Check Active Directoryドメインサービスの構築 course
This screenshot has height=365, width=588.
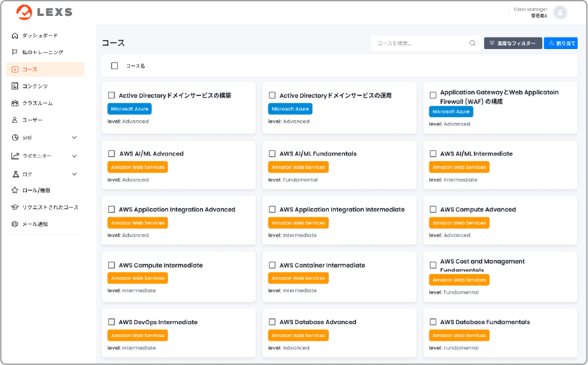point(111,96)
